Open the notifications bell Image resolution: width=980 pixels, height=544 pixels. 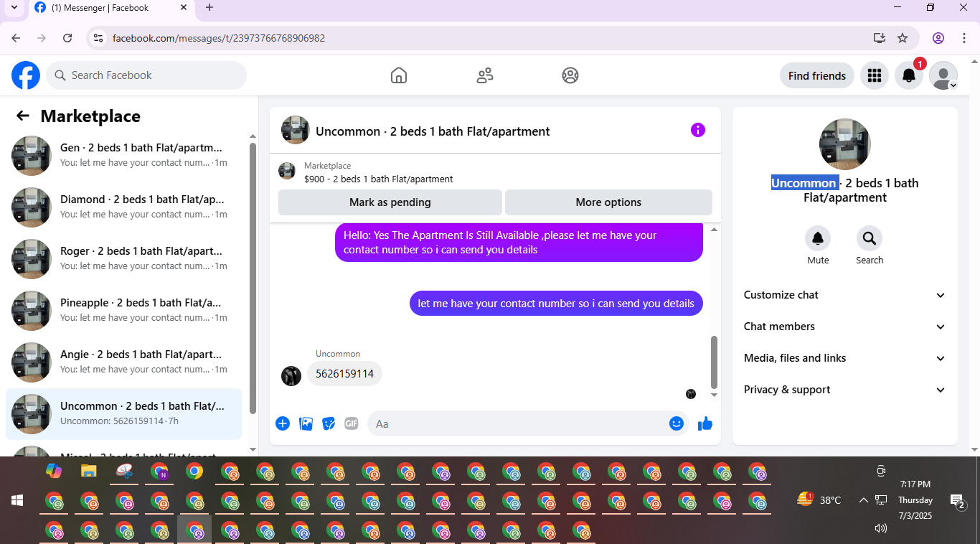pos(908,75)
